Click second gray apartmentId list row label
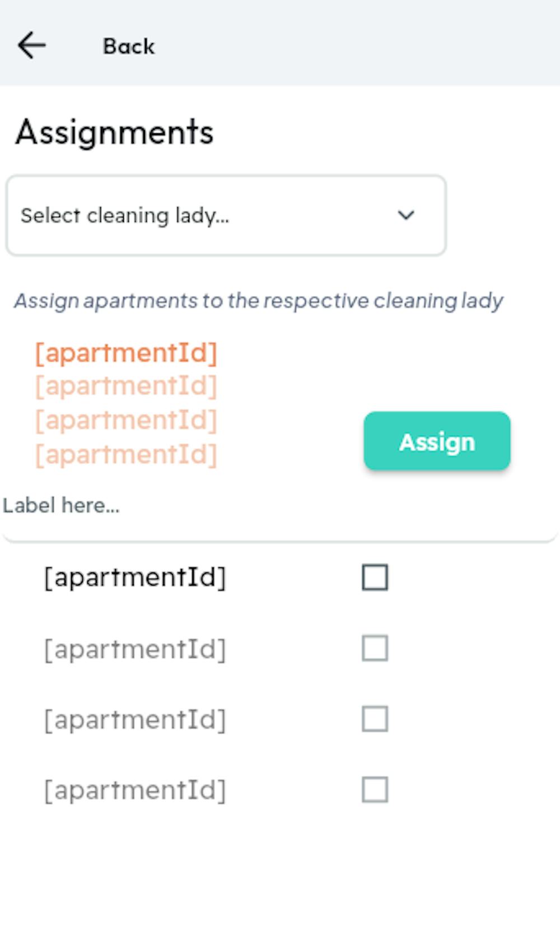 pyautogui.click(x=135, y=649)
